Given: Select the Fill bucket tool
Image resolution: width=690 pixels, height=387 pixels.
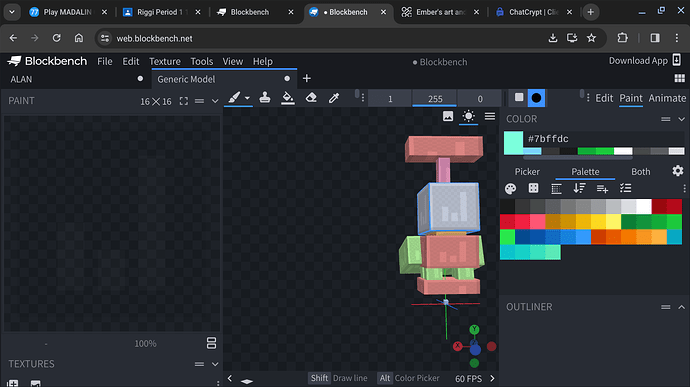Looking at the screenshot, I should click(288, 97).
